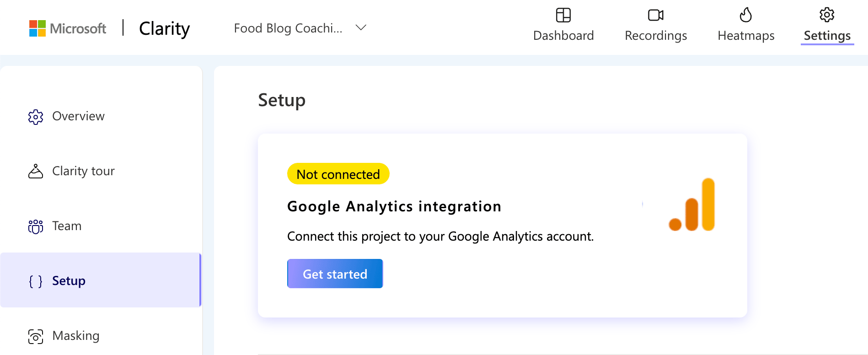Click the Not connected status badge
This screenshot has width=868, height=355.
click(338, 174)
